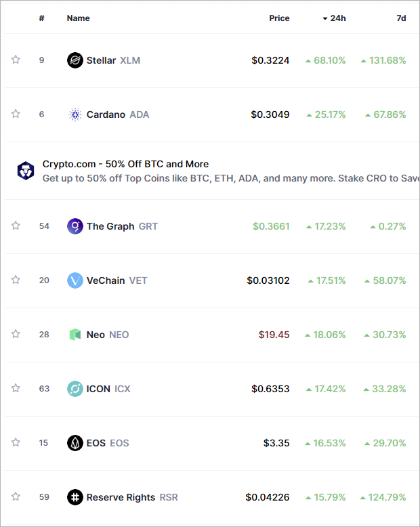Toggle watchlist star for EOS
This screenshot has width=420, height=527.
[16, 442]
